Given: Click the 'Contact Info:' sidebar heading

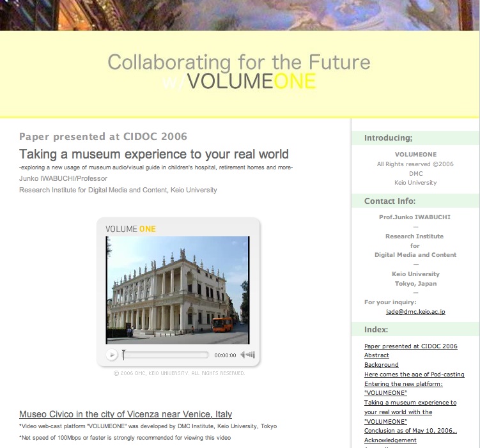Looking at the screenshot, I should coord(390,201).
